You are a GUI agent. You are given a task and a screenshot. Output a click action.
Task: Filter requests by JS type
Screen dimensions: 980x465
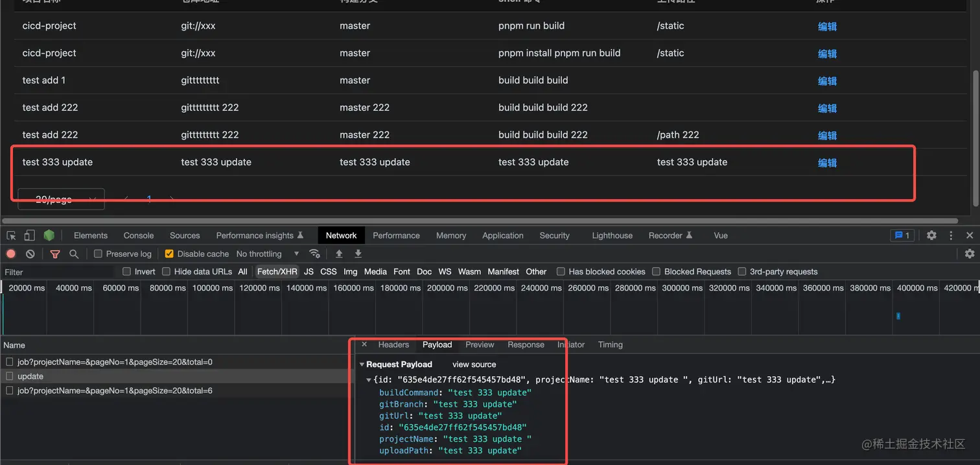(x=309, y=272)
